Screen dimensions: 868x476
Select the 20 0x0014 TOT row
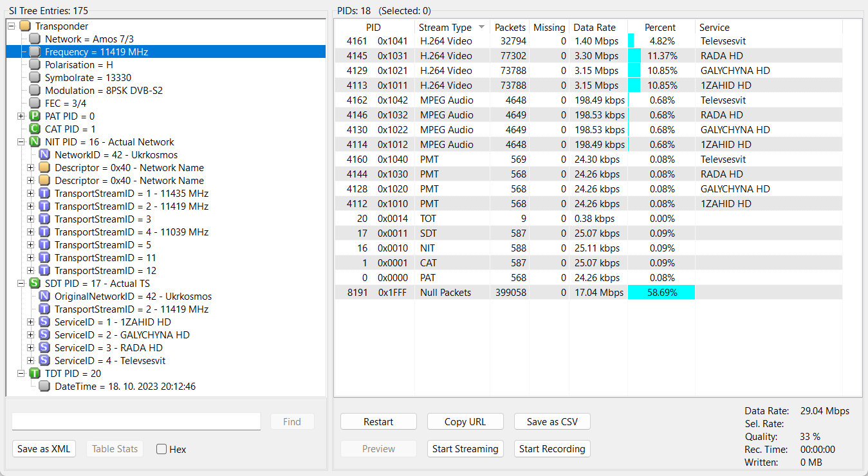click(x=589, y=219)
